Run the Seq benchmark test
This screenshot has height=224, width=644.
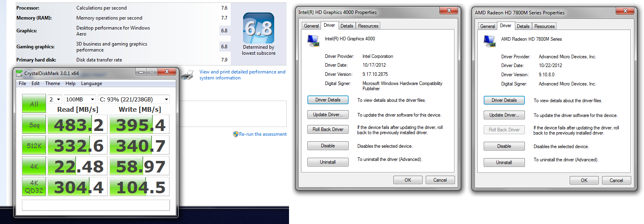[x=34, y=125]
